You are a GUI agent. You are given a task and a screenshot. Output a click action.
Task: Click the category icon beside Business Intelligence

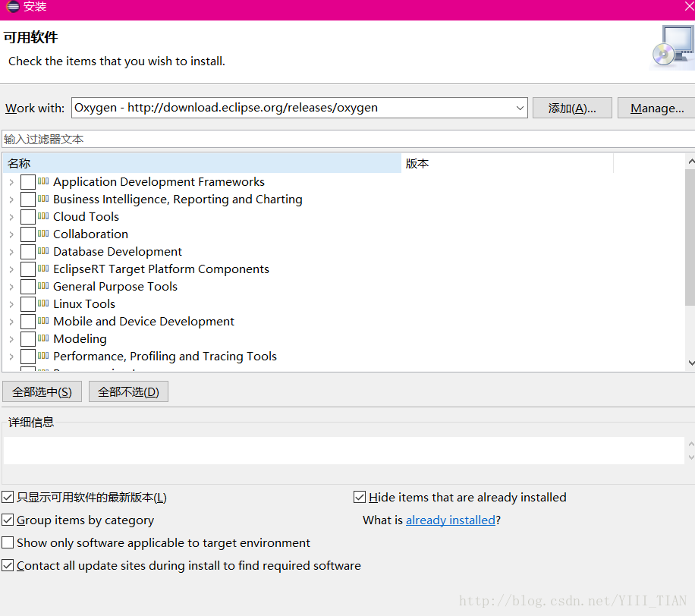[43, 199]
